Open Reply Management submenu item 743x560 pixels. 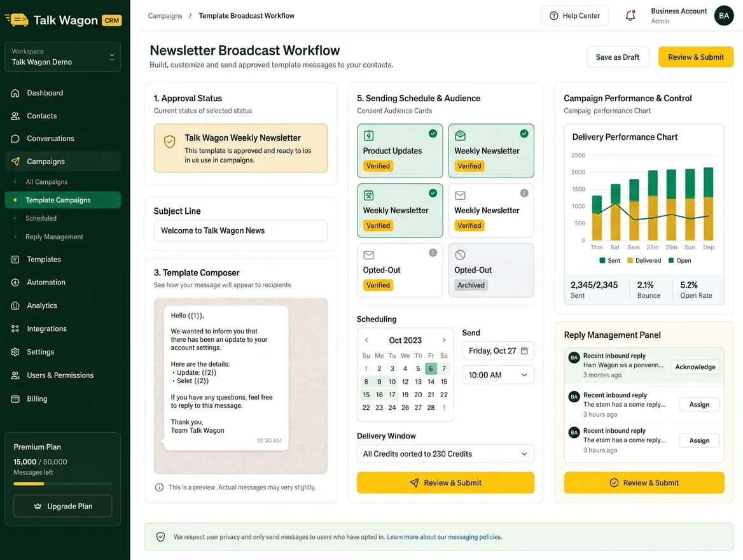tap(54, 237)
